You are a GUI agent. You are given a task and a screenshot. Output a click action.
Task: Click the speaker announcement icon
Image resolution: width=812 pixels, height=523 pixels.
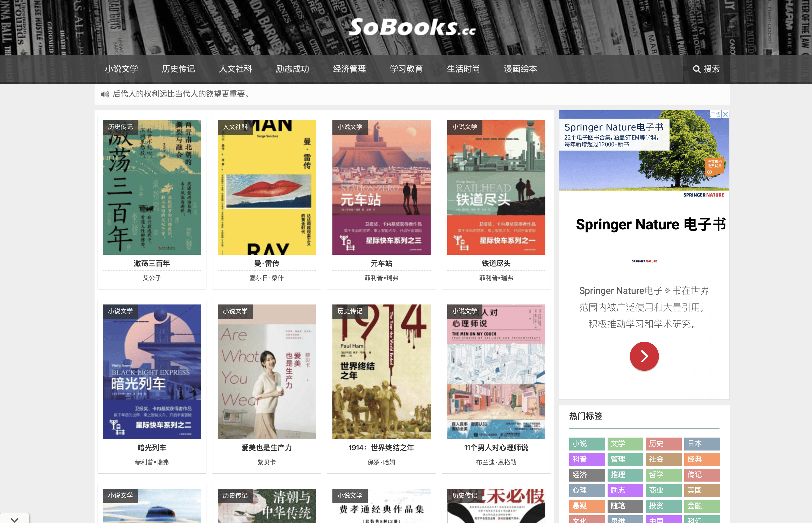tap(105, 94)
